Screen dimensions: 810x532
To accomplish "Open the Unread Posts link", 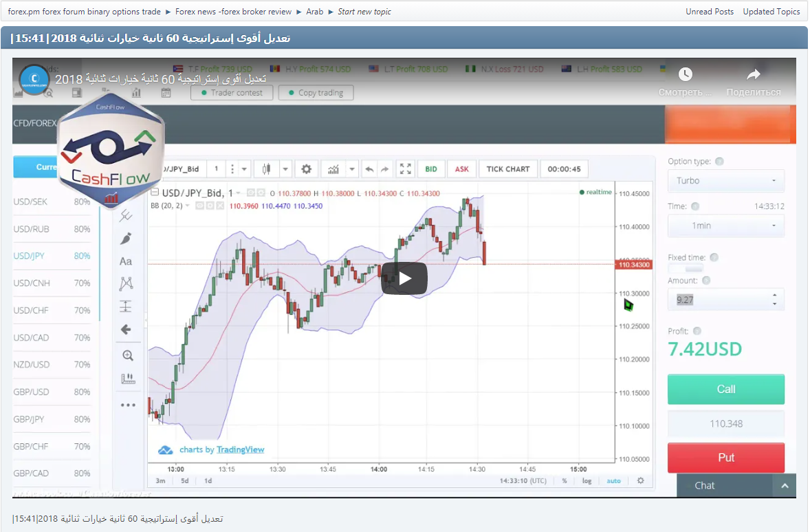I will tap(709, 12).
